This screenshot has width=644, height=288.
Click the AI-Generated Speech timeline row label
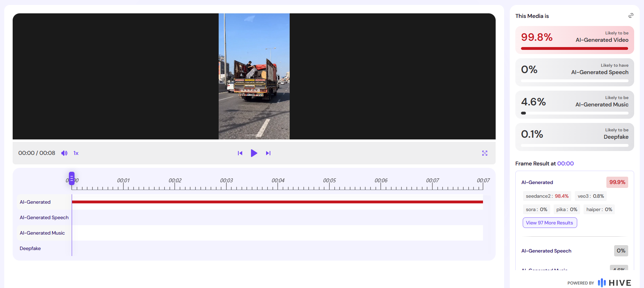[x=44, y=217]
